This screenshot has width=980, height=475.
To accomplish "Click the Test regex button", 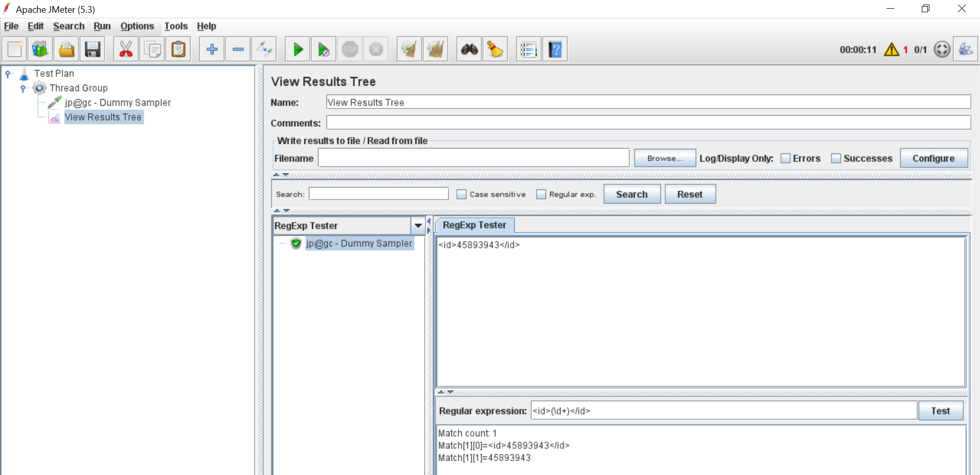I will click(x=940, y=411).
